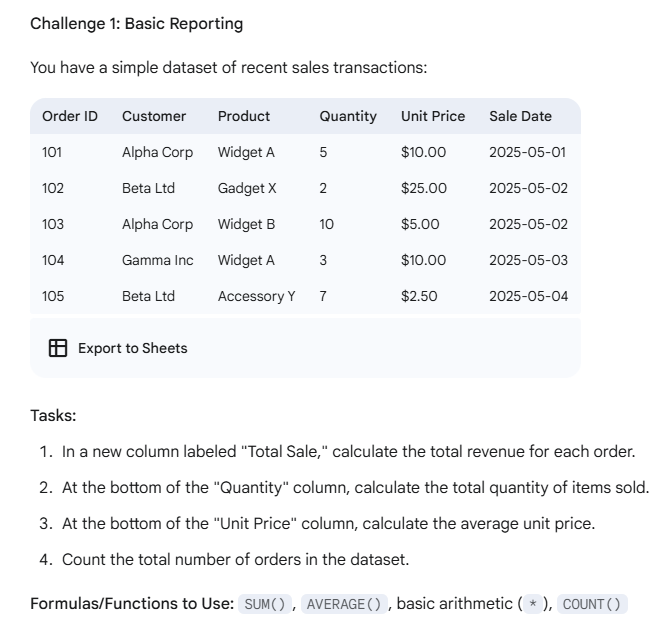Click the $25.00 unit price cell

click(424, 188)
